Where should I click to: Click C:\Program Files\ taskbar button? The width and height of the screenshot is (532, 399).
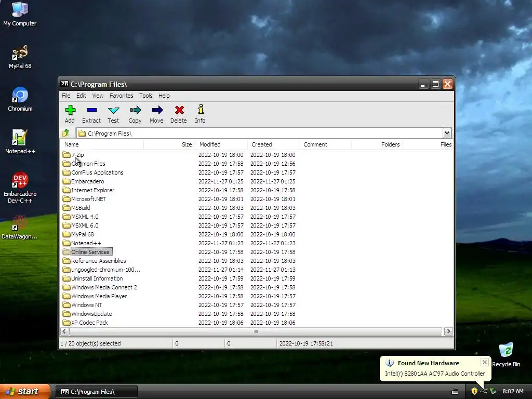click(x=96, y=392)
